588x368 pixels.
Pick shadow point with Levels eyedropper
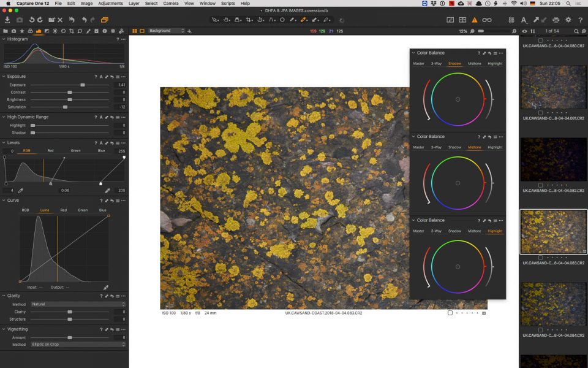[x=20, y=191]
